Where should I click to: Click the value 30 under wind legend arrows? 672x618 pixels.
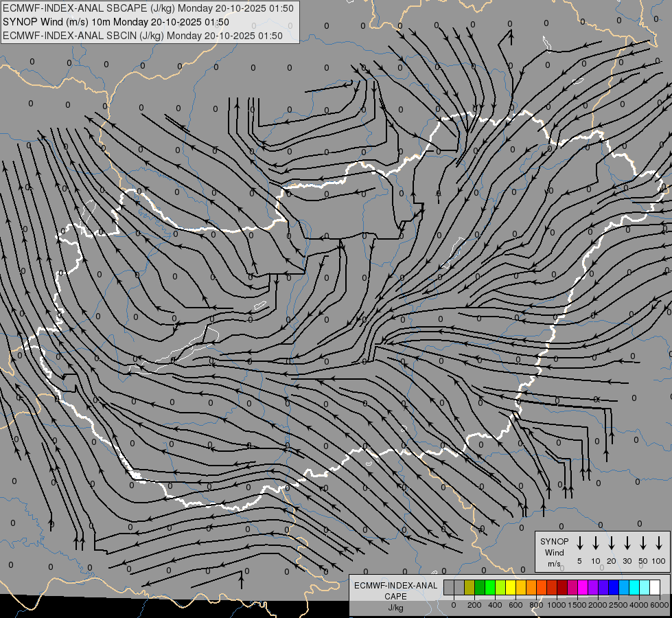pyautogui.click(x=627, y=561)
